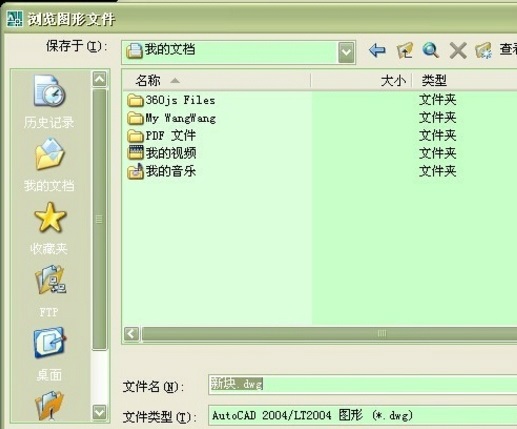The image size is (517, 429).
Task: Click the AutoCAD dialog title bar icon
Action: tap(15, 19)
